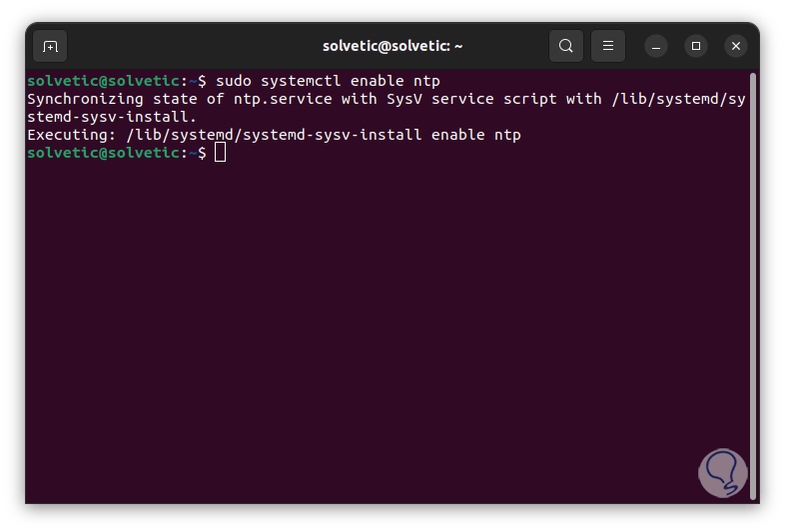Screen dimensions: 785x532
Task: Click the search magnifier icon
Action: [x=566, y=46]
